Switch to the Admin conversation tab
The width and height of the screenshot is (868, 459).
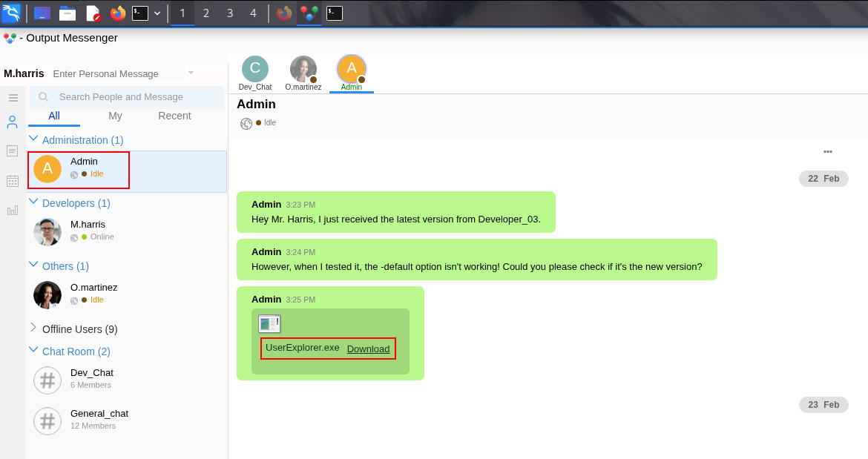coord(352,73)
